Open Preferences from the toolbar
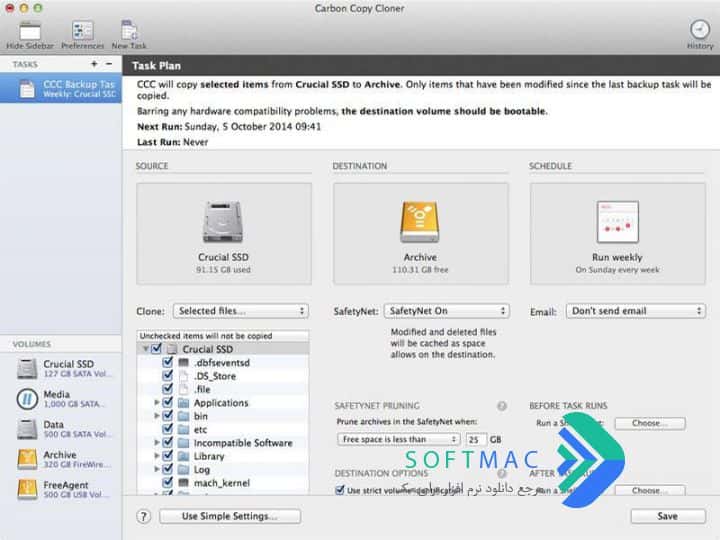The height and width of the screenshot is (540, 720). [83, 31]
